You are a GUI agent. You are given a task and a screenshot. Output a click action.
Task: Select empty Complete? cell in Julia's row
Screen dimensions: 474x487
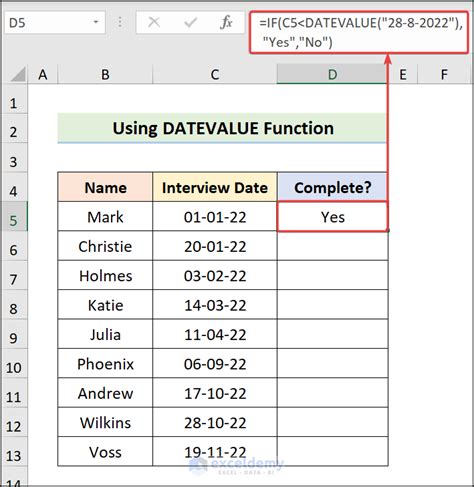coord(332,334)
